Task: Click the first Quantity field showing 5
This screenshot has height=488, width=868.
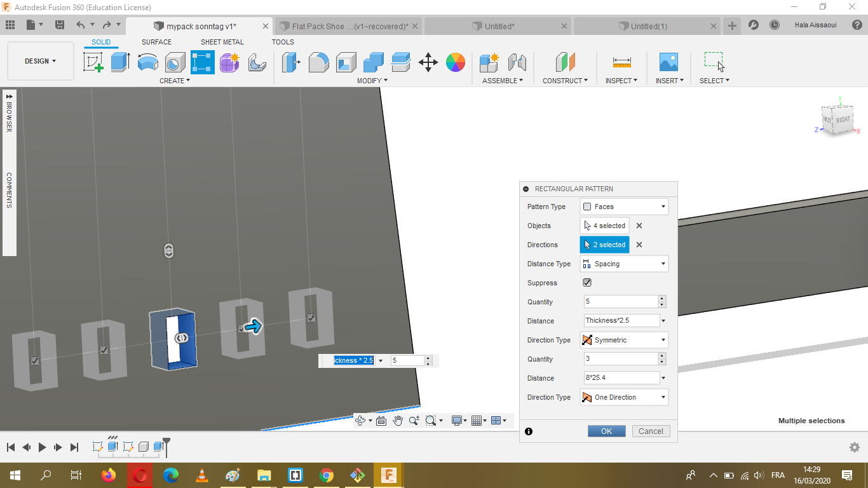Action: tap(621, 302)
